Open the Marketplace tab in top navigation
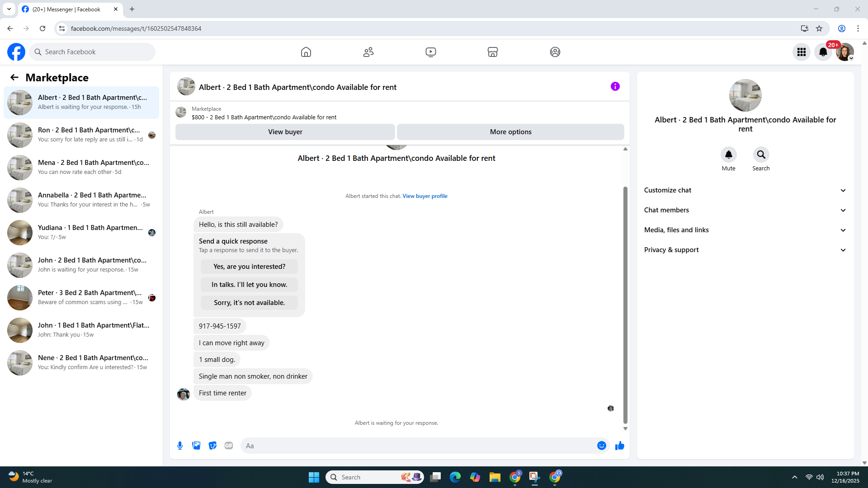The height and width of the screenshot is (488, 868). click(x=493, y=52)
